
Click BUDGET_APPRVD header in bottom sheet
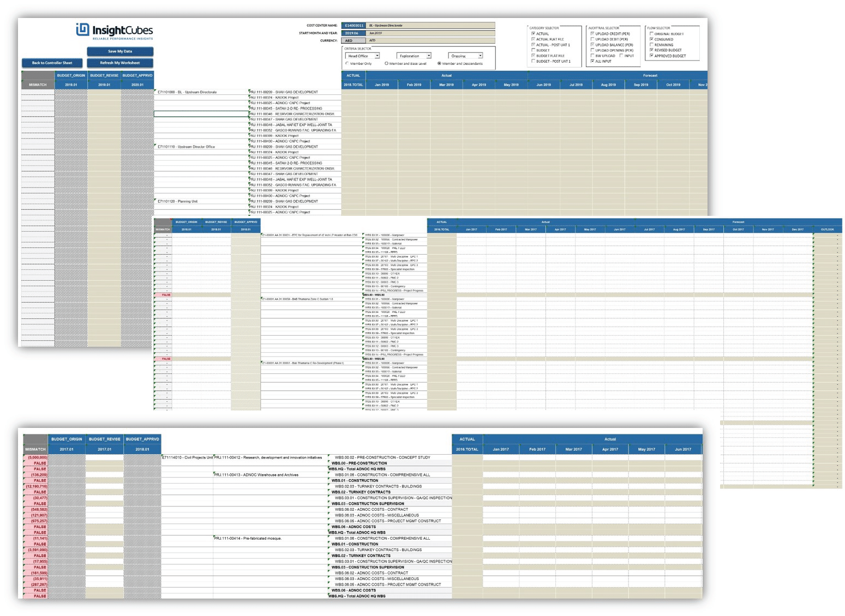pos(142,439)
